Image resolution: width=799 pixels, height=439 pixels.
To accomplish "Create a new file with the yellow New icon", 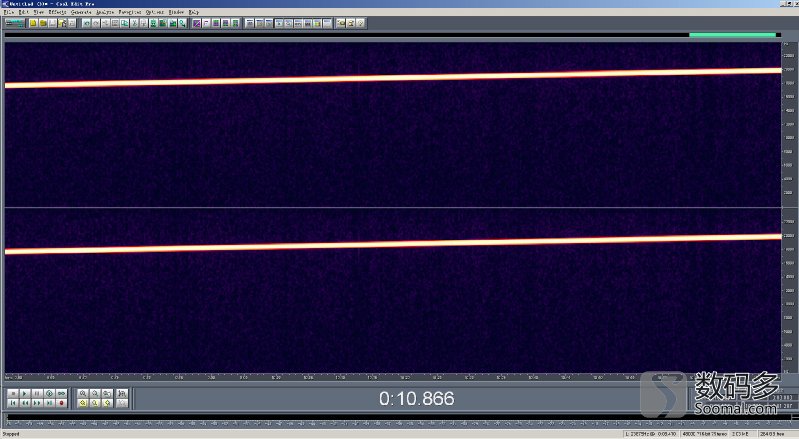I will coord(33,23).
